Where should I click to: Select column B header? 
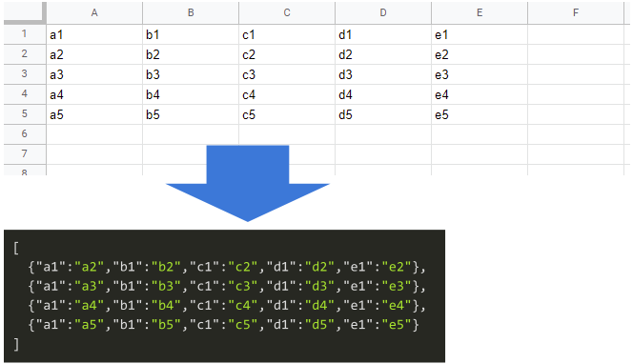click(191, 13)
